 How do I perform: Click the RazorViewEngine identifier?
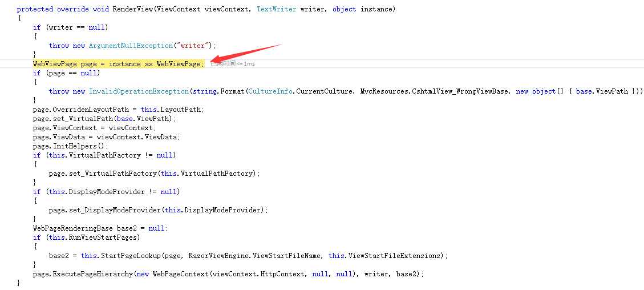tap(218, 256)
